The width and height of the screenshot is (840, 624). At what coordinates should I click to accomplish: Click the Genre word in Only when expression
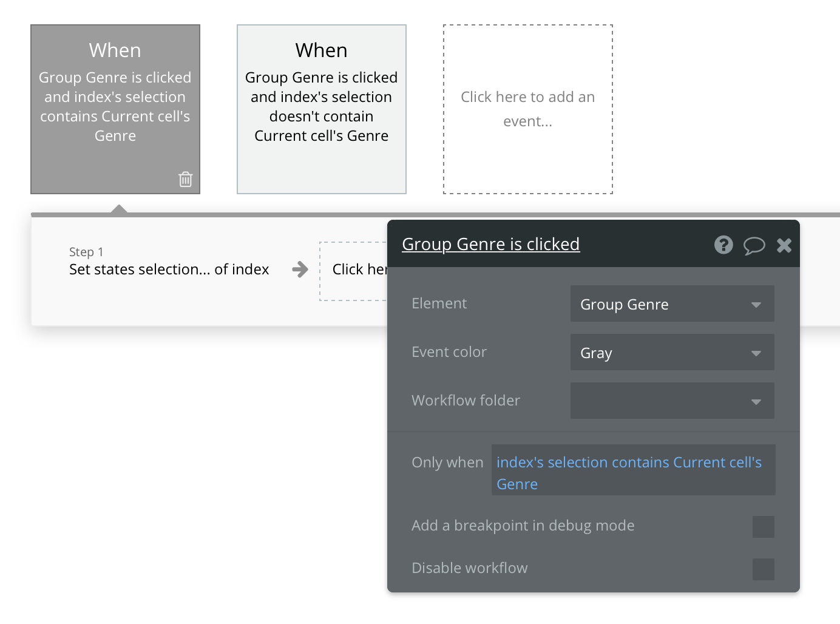click(517, 484)
